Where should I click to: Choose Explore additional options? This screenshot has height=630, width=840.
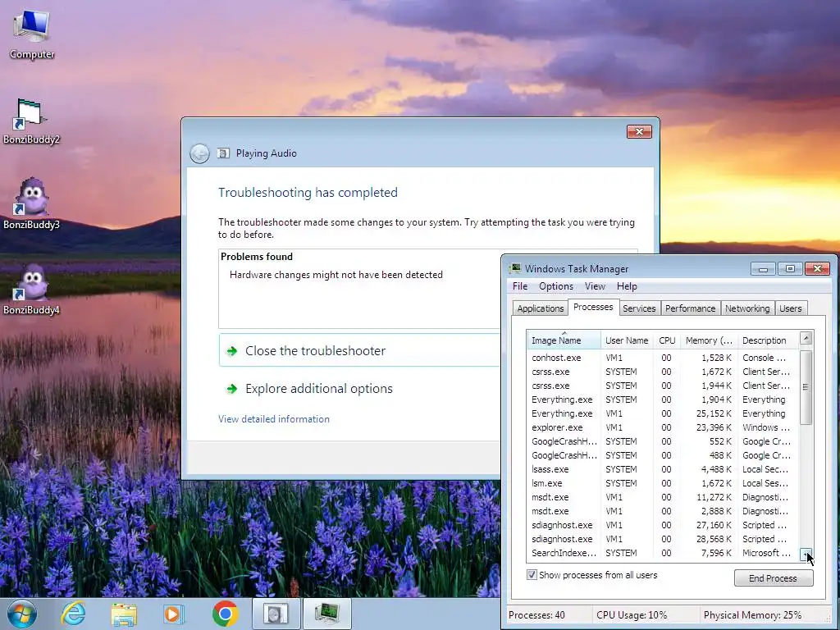319,388
